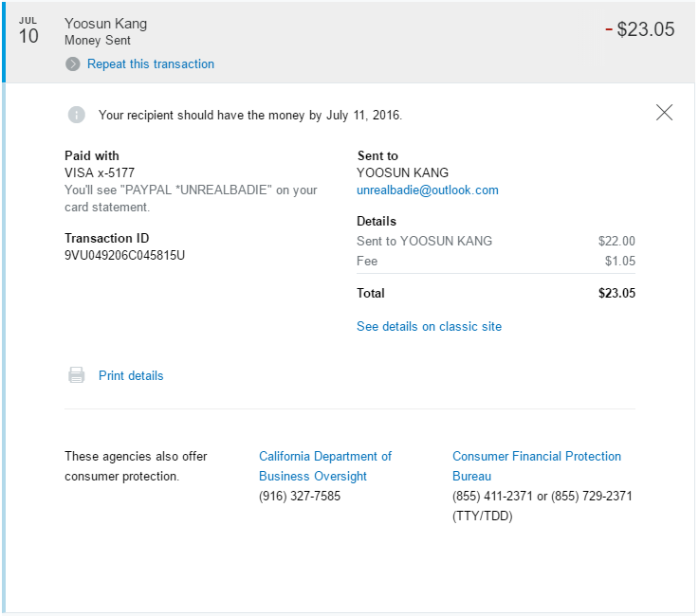Click the bold Total $23.05 amount
This screenshot has height=616, width=699.
click(616, 294)
